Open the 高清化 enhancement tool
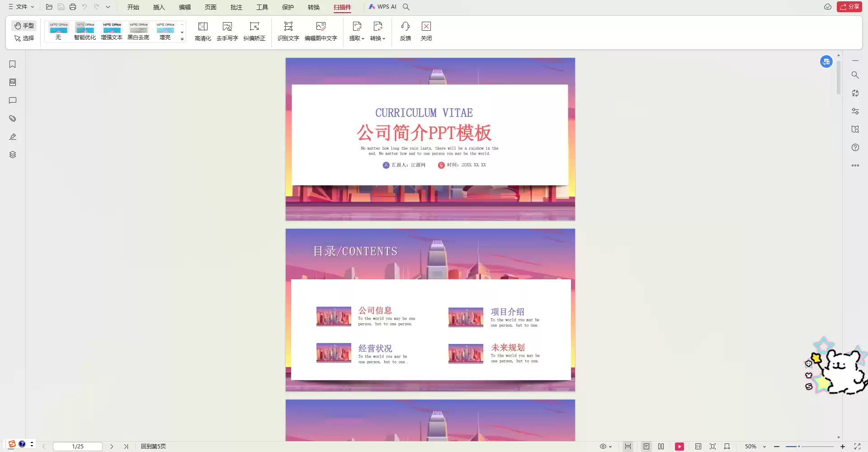This screenshot has width=868, height=452. [203, 31]
